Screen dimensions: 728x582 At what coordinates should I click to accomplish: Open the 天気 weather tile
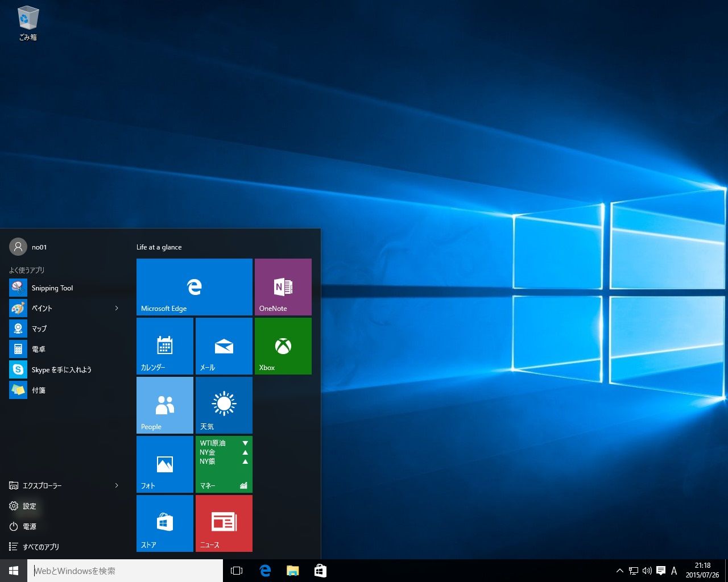tap(224, 405)
